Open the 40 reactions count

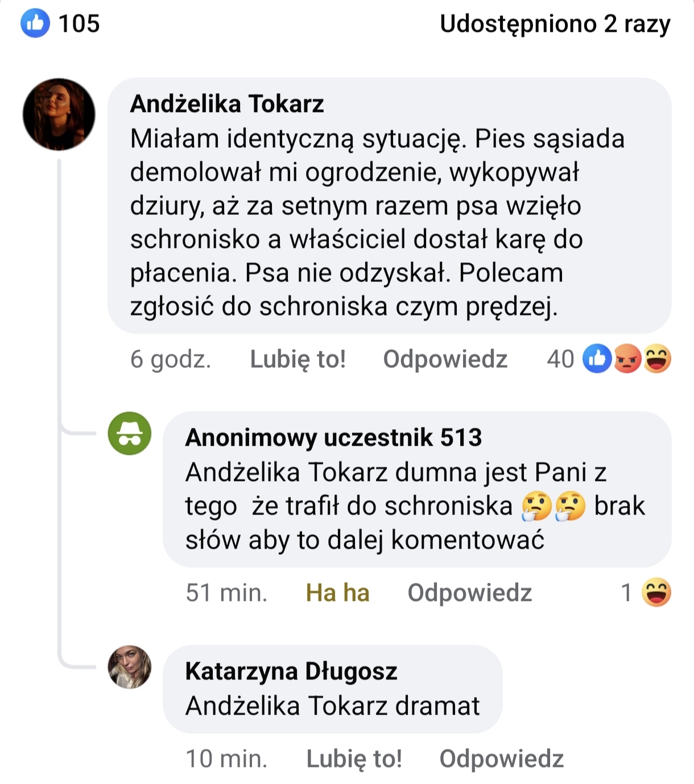(x=560, y=359)
